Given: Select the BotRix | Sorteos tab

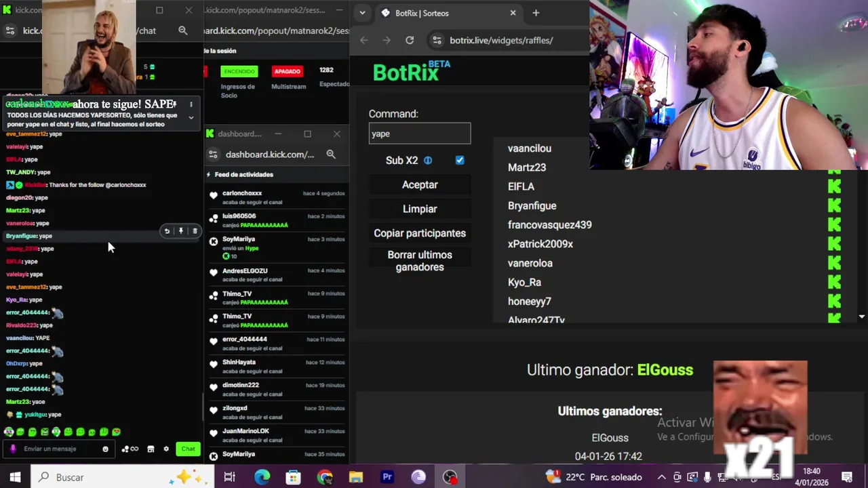Looking at the screenshot, I should click(x=446, y=13).
